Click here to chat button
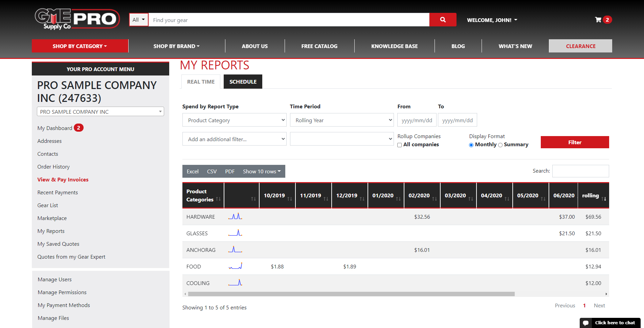 (x=610, y=323)
